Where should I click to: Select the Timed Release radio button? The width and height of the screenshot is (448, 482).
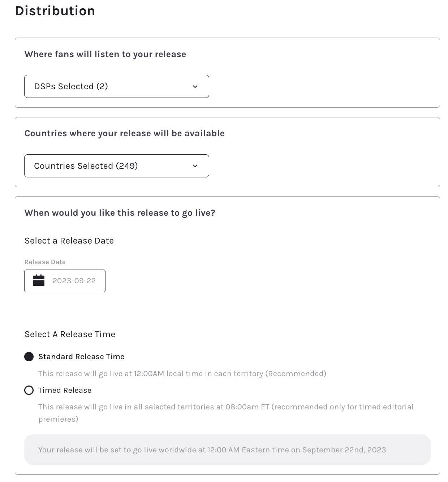29,390
